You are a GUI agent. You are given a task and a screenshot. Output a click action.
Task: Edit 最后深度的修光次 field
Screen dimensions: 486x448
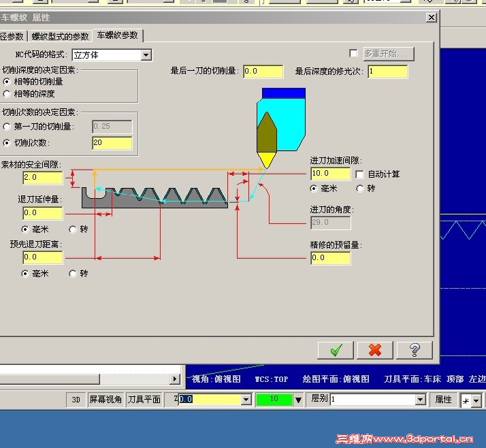[388, 72]
